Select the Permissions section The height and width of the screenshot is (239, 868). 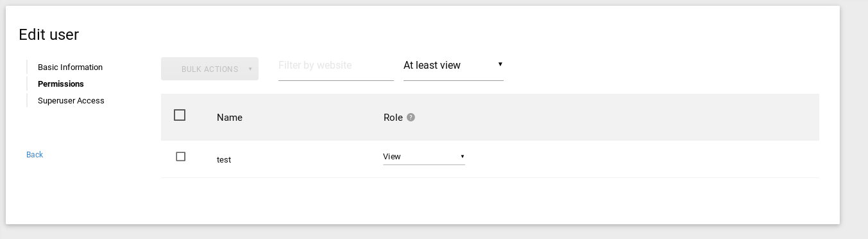pyautogui.click(x=61, y=84)
